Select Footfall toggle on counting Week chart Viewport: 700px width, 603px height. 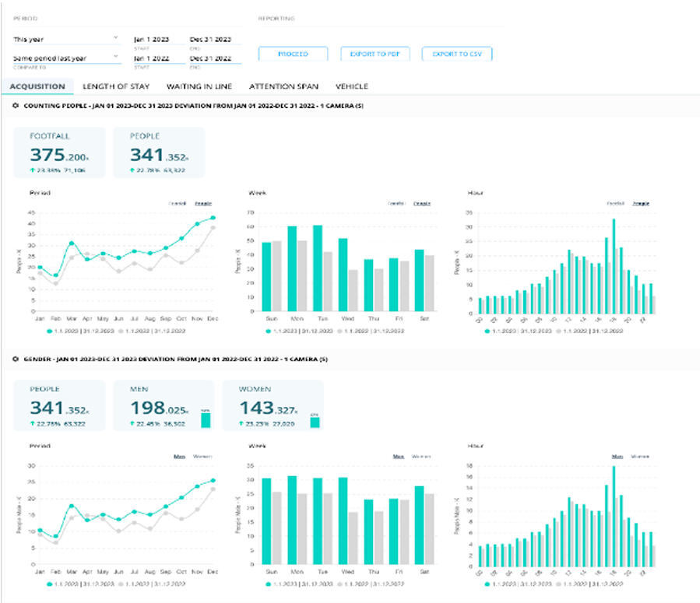point(396,203)
